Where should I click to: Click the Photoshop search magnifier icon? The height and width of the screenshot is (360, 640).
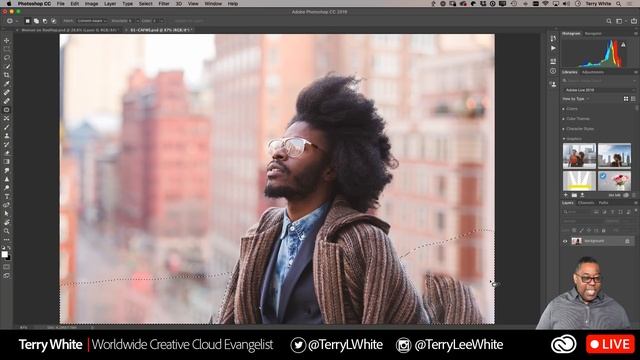tap(609, 21)
